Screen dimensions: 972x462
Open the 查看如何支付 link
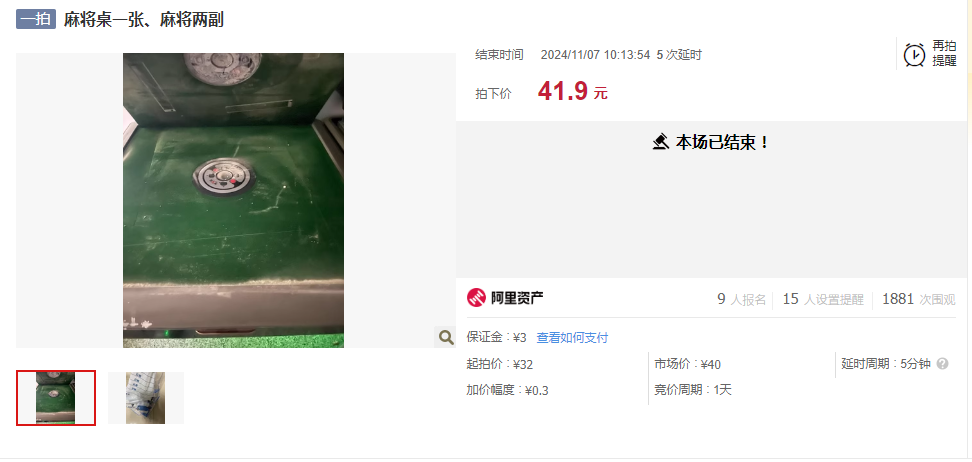[x=572, y=338]
